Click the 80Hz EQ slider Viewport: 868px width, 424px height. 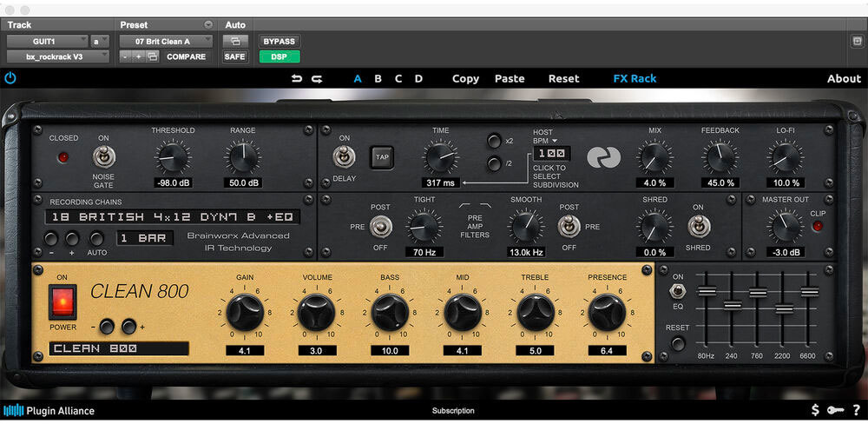pos(707,292)
